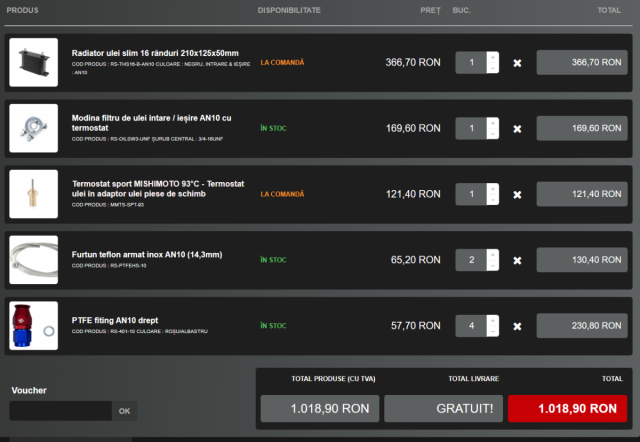The height and width of the screenshot is (442, 640).
Task: Decrease quantity of Termostat sport MISHIMOTO
Action: coord(492,200)
